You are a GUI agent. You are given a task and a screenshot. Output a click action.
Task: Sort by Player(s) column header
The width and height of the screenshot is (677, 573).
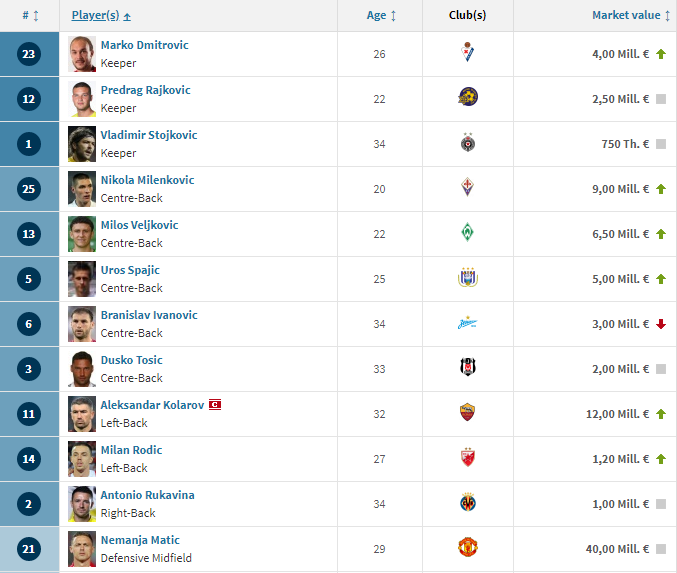tap(101, 16)
